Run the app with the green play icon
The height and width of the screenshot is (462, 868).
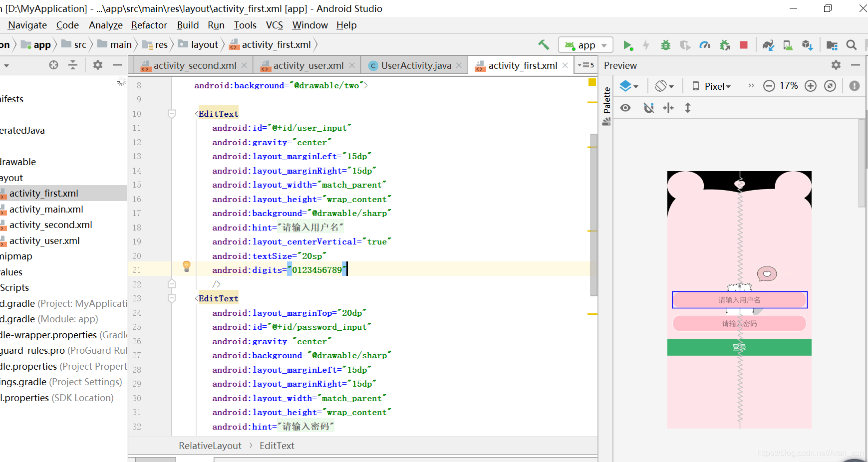coord(628,45)
